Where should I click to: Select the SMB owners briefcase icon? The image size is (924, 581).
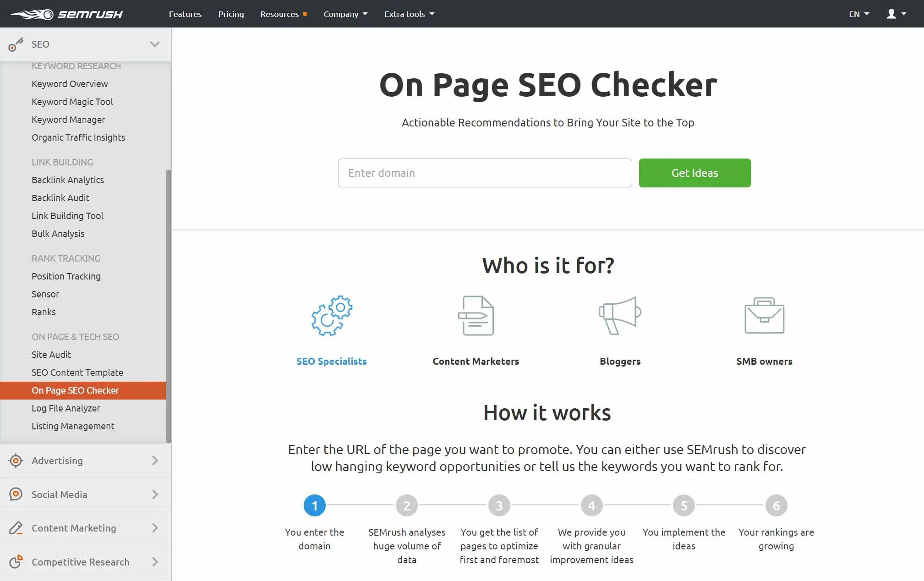pyautogui.click(x=764, y=316)
